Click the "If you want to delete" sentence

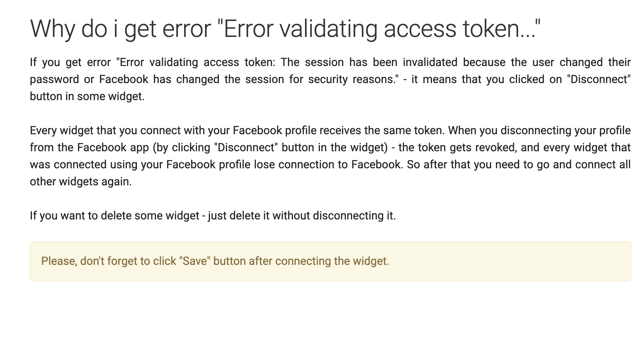(x=213, y=216)
